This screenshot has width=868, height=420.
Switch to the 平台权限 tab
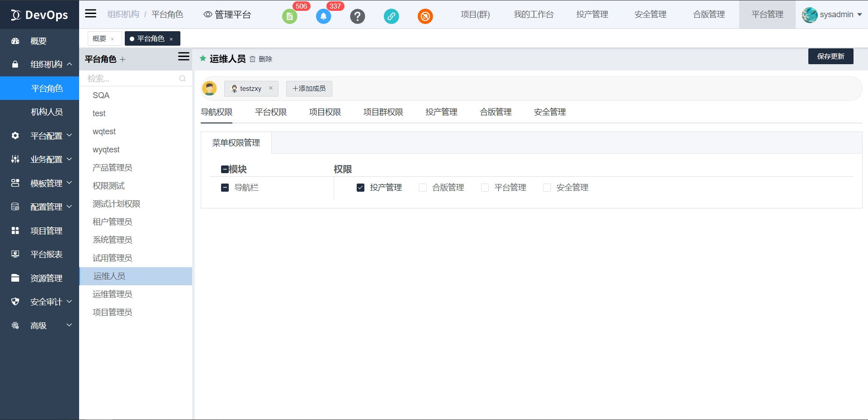pyautogui.click(x=271, y=112)
